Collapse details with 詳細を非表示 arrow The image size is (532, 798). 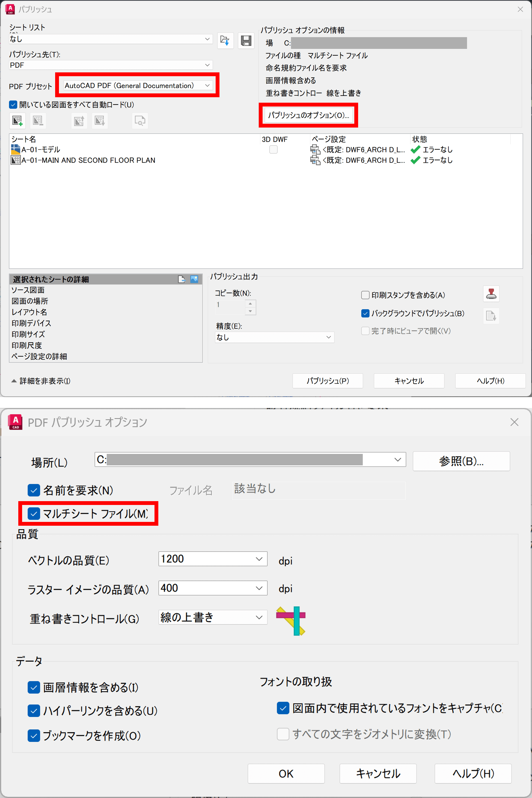[x=14, y=381]
